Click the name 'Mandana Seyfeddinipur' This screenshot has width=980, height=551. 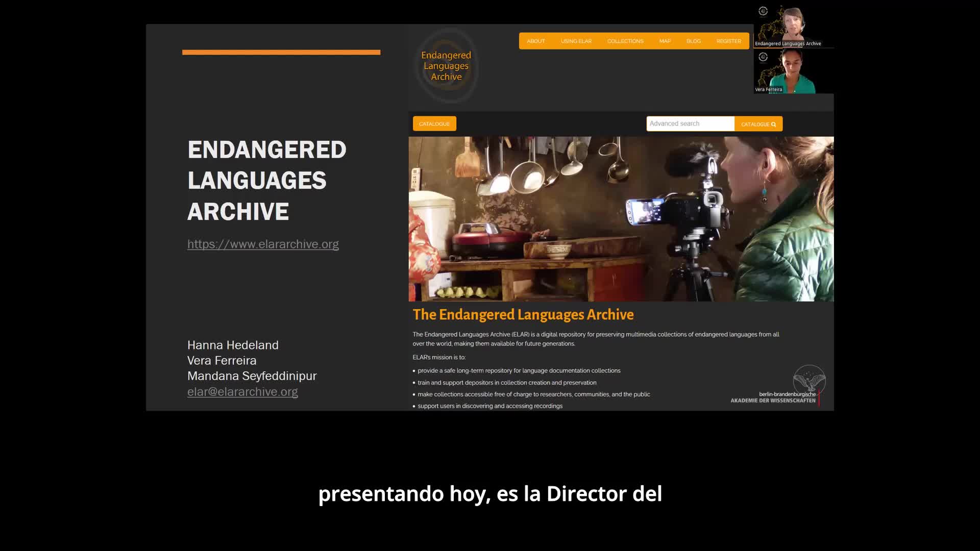[252, 376]
